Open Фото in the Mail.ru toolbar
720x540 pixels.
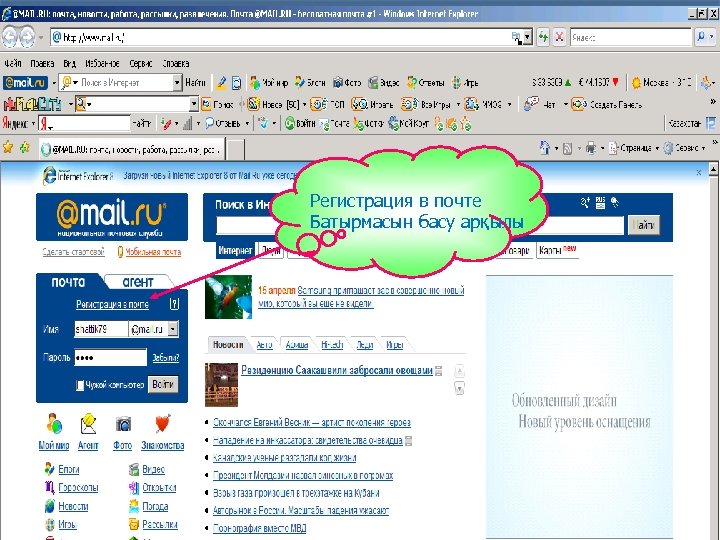[x=347, y=83]
